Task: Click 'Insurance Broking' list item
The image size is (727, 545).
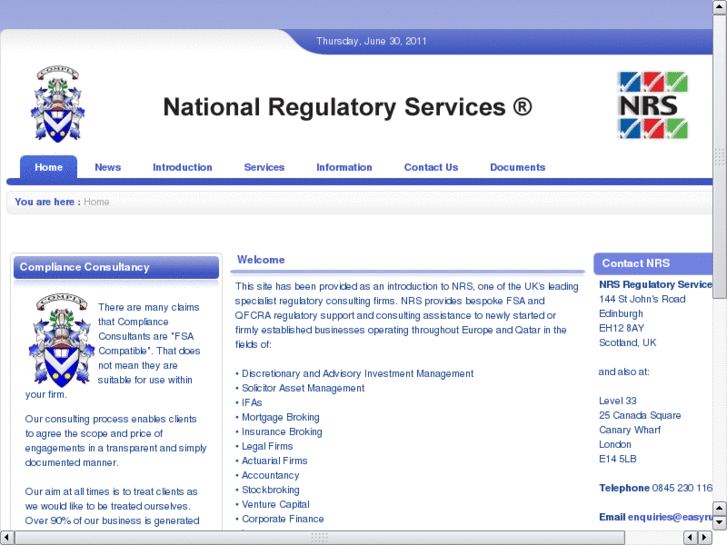Action: point(282,432)
